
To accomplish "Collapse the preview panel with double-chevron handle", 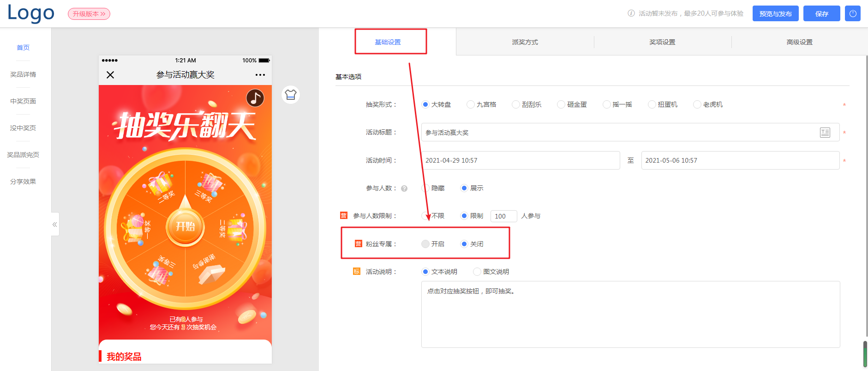I will (55, 225).
